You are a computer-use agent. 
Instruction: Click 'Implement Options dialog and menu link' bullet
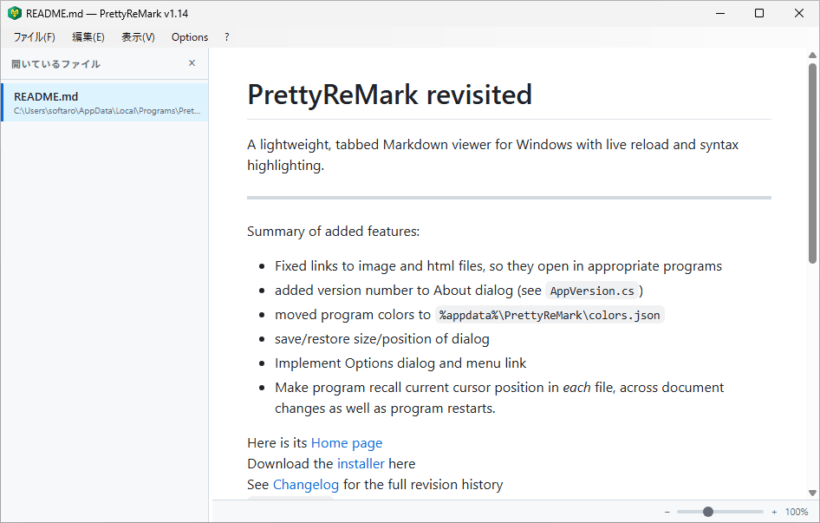pos(401,363)
